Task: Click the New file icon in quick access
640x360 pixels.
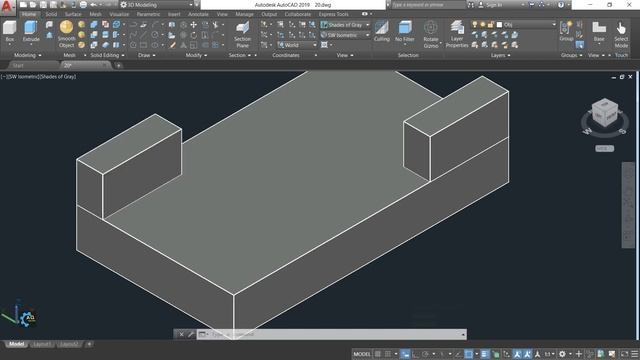Action: [x=23, y=5]
